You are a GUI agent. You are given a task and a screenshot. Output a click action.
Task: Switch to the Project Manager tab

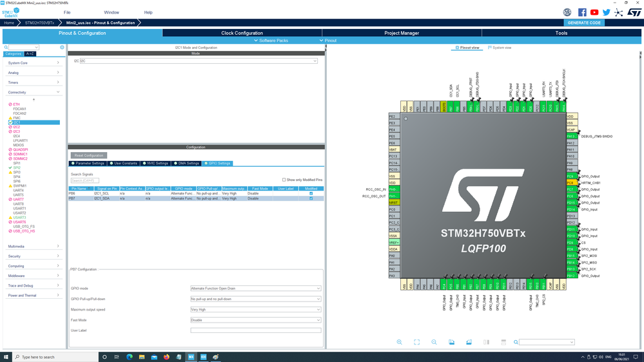click(x=402, y=33)
